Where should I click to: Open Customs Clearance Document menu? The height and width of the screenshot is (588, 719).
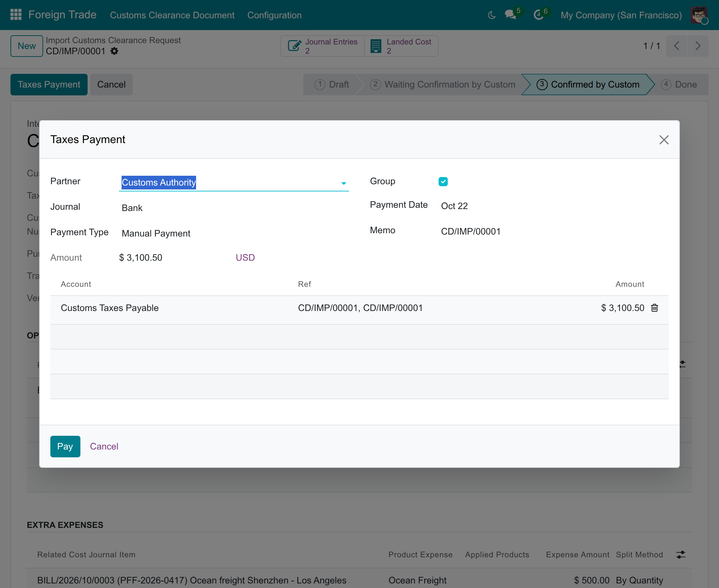172,15
